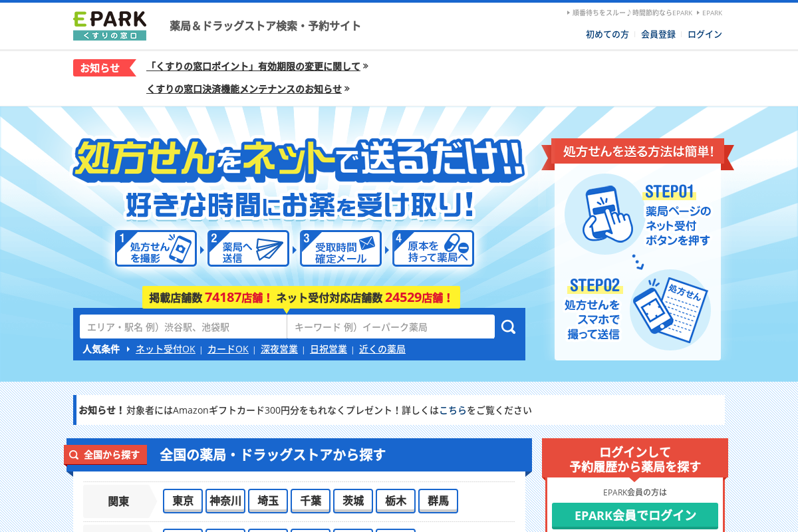Image resolution: width=798 pixels, height=532 pixels.
Task: Select the 近くの薬局 popular condition
Action: [x=382, y=349]
